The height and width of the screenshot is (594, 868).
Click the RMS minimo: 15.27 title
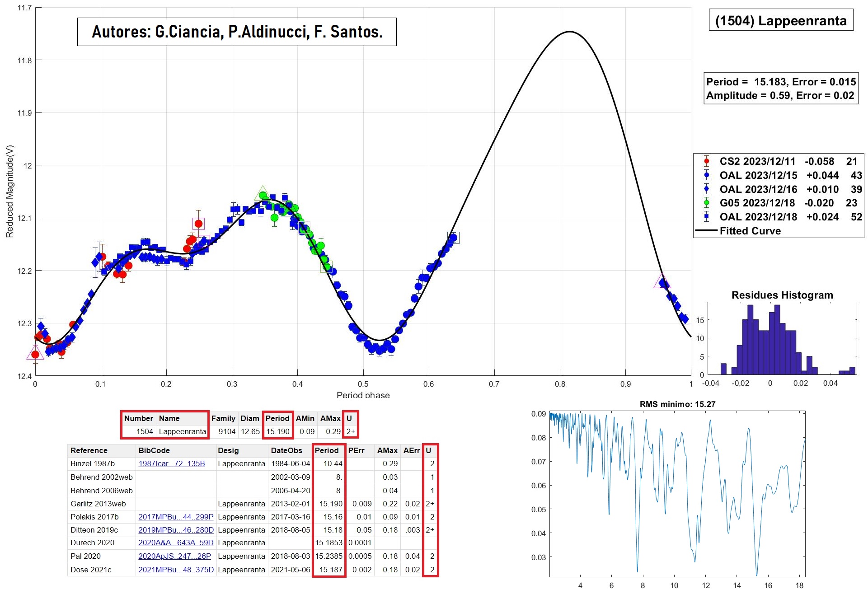(677, 404)
